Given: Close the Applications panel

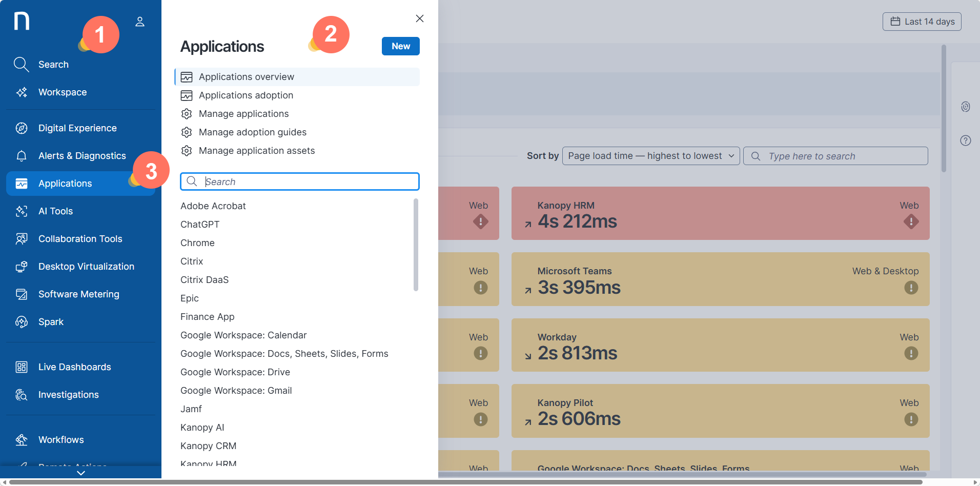Looking at the screenshot, I should (420, 18).
